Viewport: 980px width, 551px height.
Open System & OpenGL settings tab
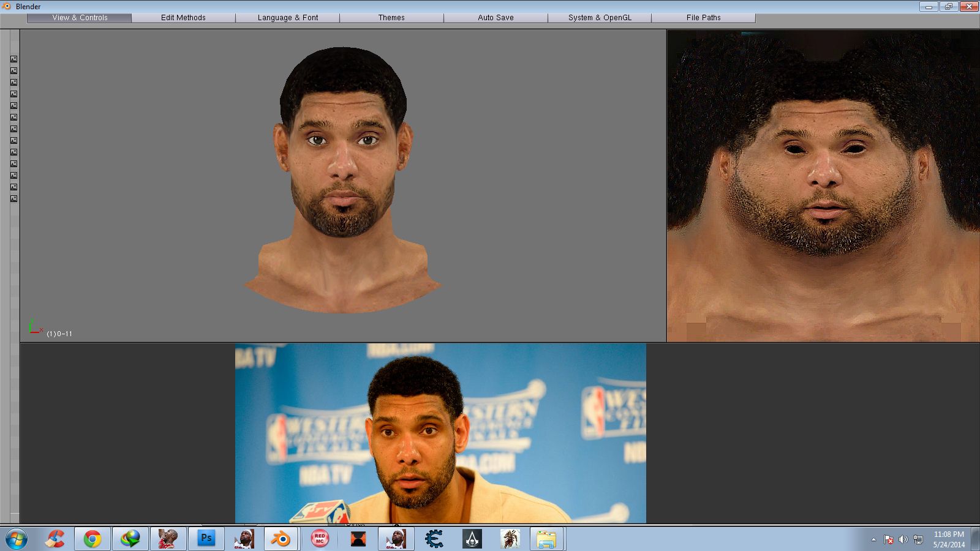600,18
